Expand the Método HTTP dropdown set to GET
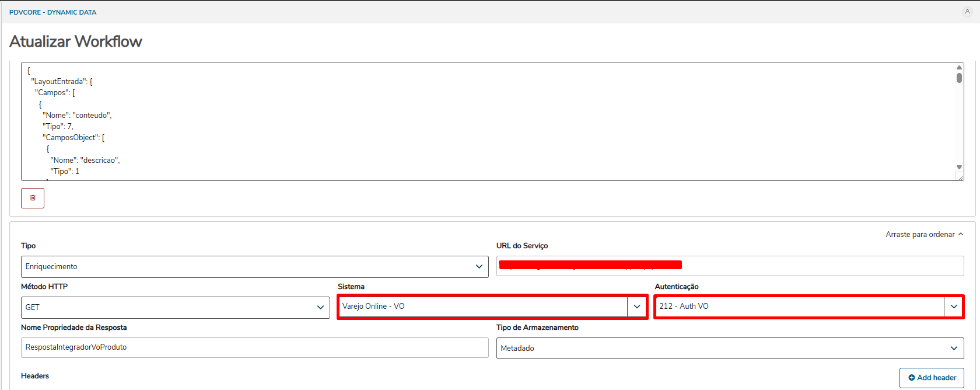 pyautogui.click(x=175, y=308)
